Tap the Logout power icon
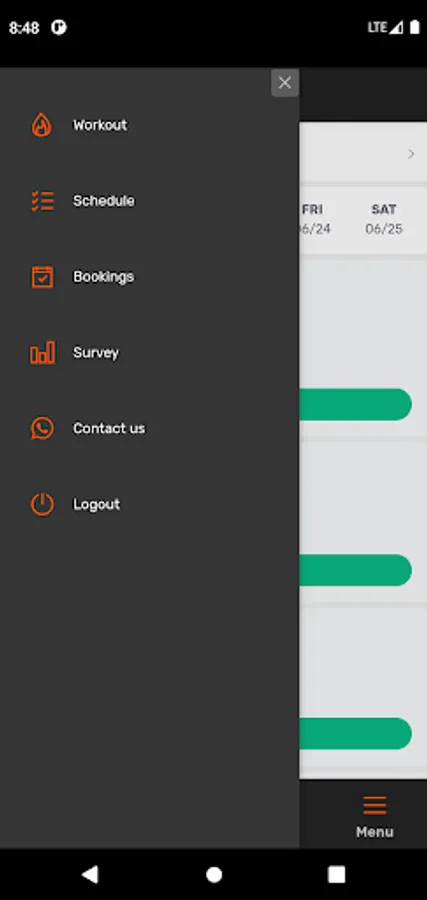427x900 pixels. 42,504
